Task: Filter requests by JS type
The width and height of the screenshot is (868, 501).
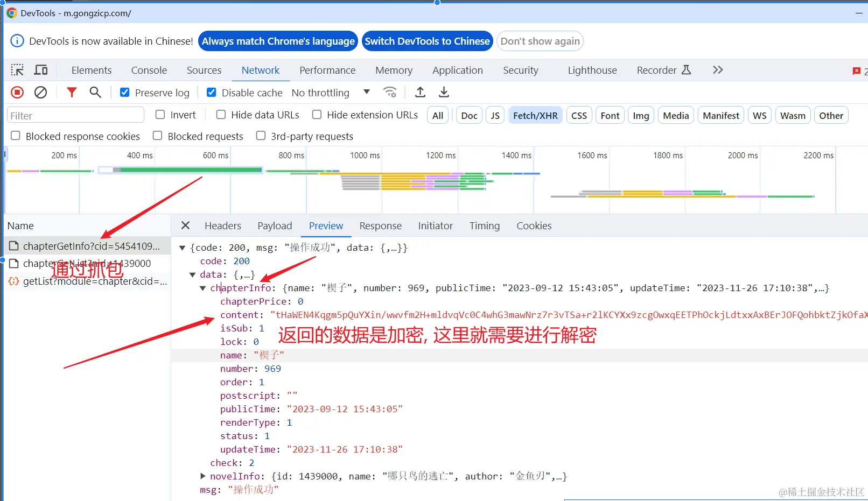Action: pos(495,115)
